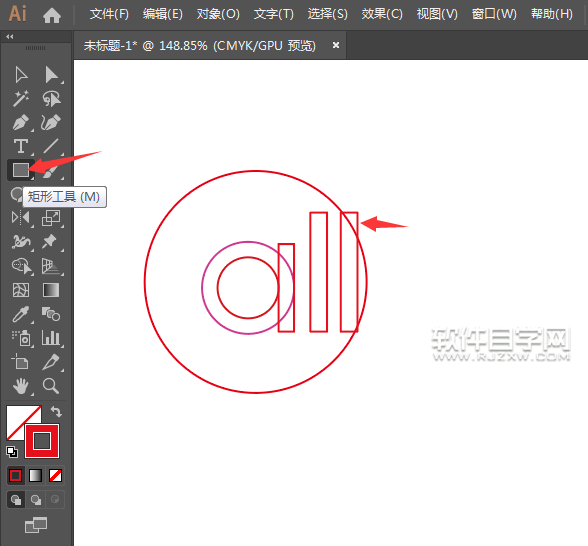Close the 未标题-1 document tab
The image size is (588, 546).
(336, 45)
